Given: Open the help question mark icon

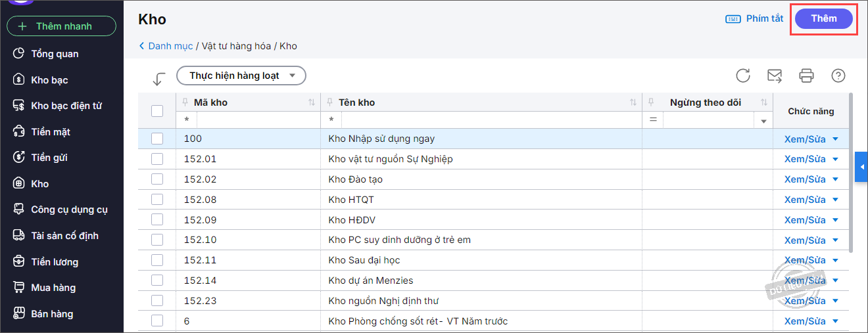Looking at the screenshot, I should (838, 76).
